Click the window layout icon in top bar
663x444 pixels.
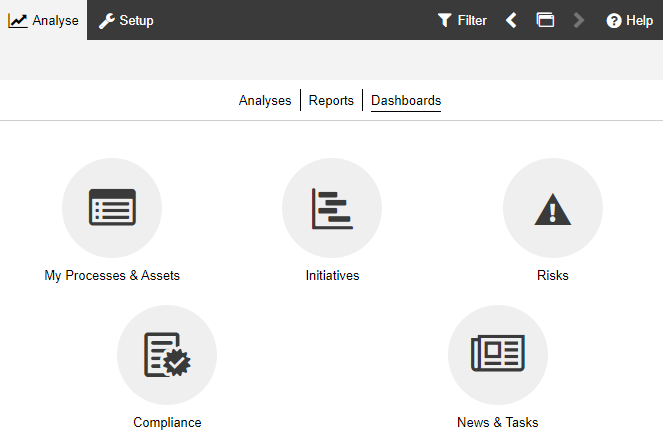[545, 20]
